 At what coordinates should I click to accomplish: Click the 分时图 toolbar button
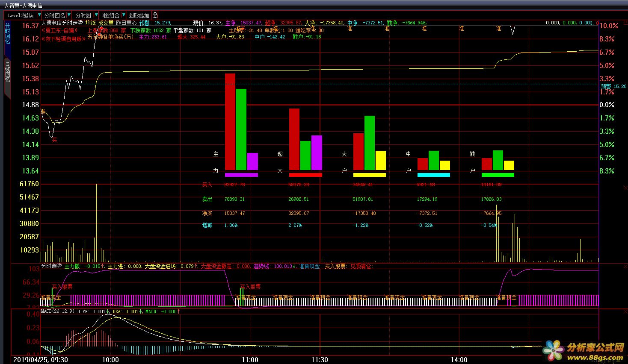coord(83,15)
